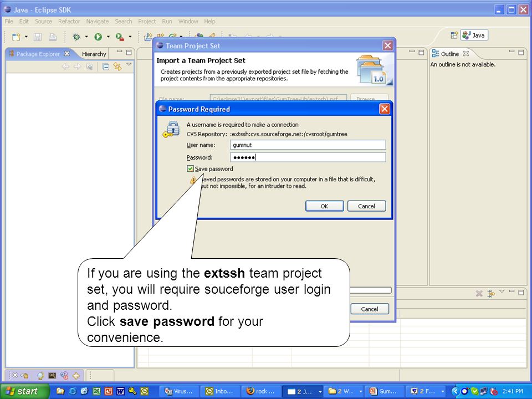
Task: Click the Windows start button
Action: [x=25, y=391]
